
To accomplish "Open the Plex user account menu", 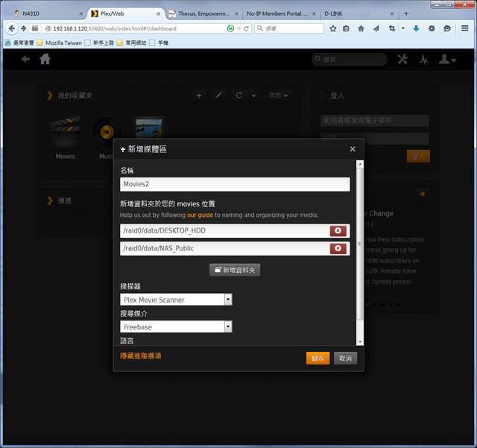I will click(447, 60).
